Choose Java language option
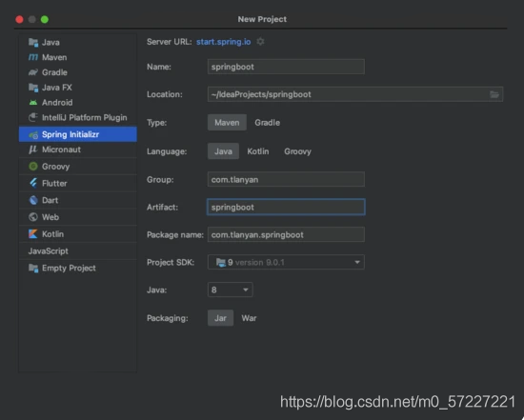The height and width of the screenshot is (420, 524). (223, 151)
